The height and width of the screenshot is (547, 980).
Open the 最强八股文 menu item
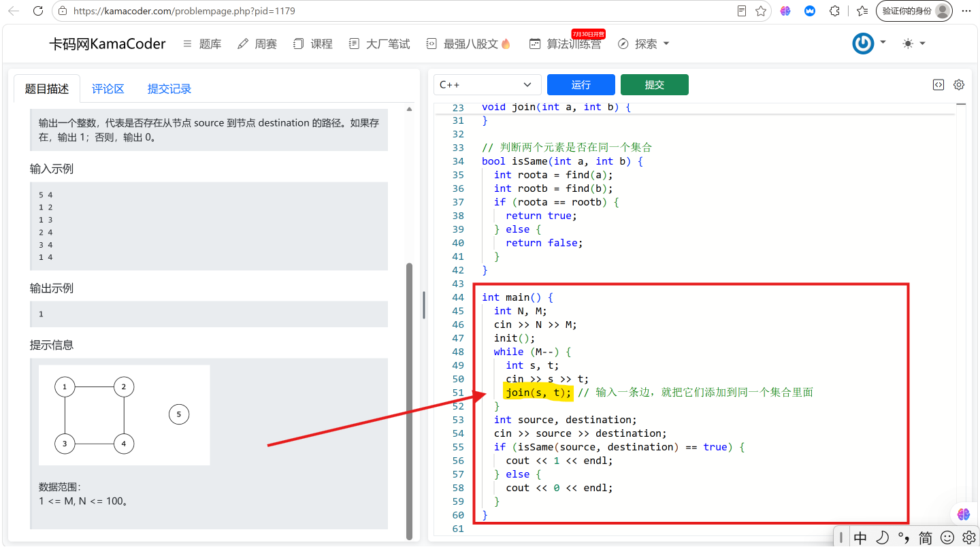pos(468,44)
